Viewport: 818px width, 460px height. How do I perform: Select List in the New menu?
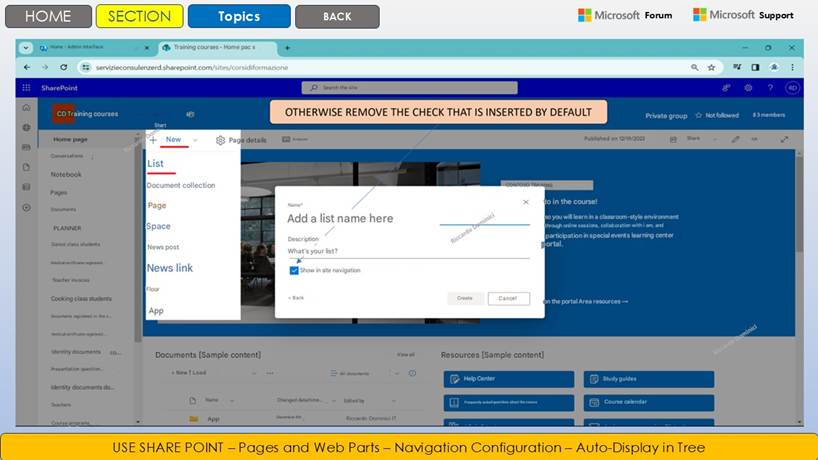(155, 164)
